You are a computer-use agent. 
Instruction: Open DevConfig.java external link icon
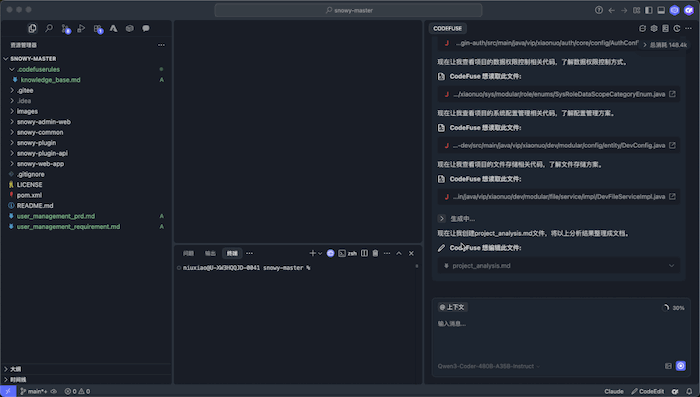tap(672, 145)
